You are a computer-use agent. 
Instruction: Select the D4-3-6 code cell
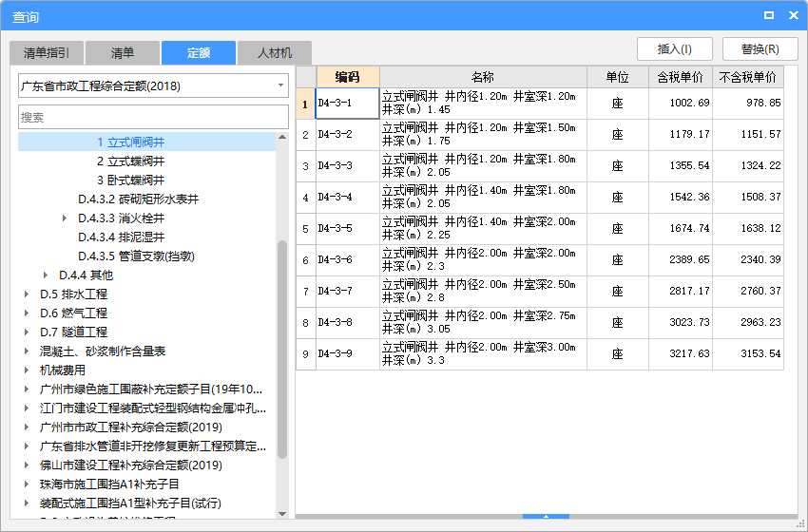point(348,260)
